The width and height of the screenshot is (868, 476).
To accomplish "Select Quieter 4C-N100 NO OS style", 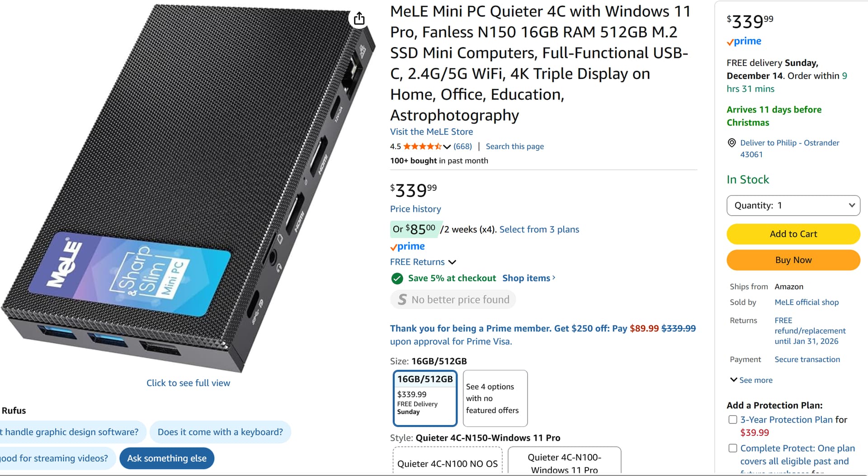I will [447, 463].
